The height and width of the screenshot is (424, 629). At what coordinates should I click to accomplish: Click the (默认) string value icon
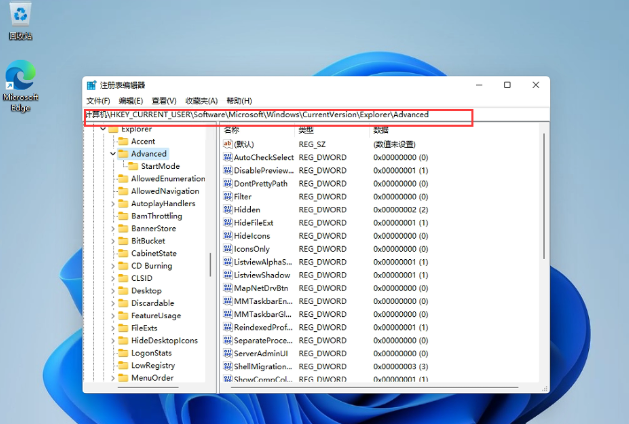(228, 145)
